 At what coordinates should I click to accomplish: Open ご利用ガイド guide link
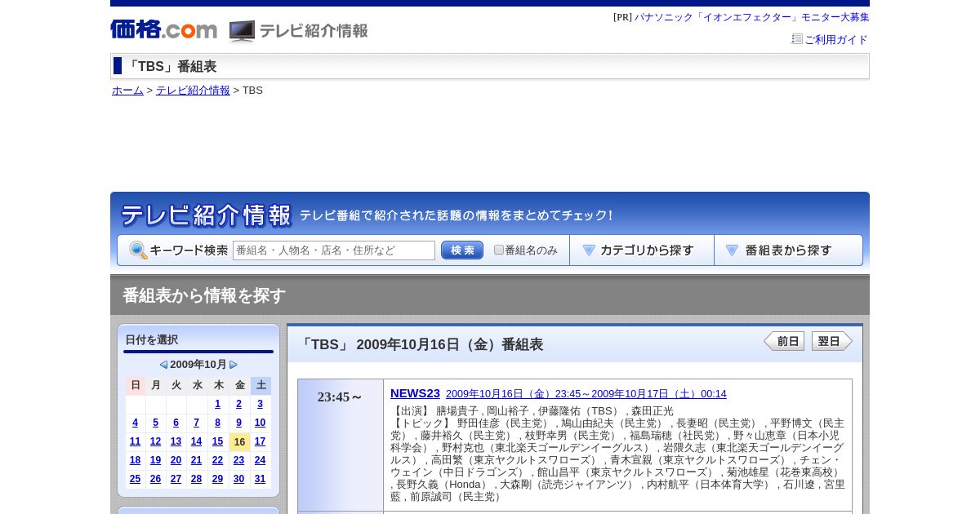click(835, 39)
